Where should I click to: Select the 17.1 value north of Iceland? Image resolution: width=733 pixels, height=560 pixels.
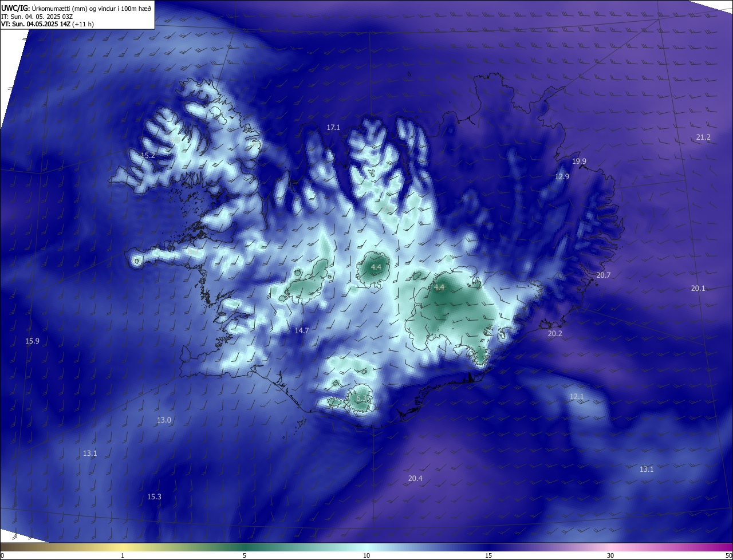(x=333, y=127)
